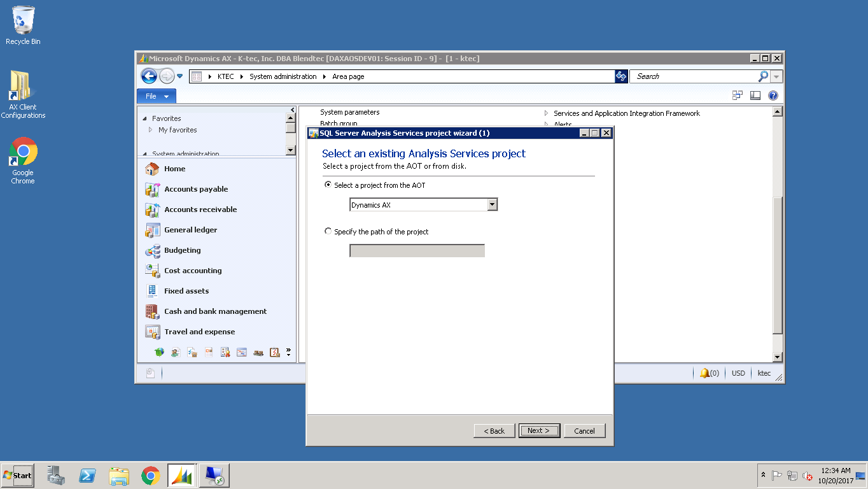Viewport: 868px width, 489px height.
Task: Open Server Manager from the taskbar
Action: pyautogui.click(x=56, y=476)
